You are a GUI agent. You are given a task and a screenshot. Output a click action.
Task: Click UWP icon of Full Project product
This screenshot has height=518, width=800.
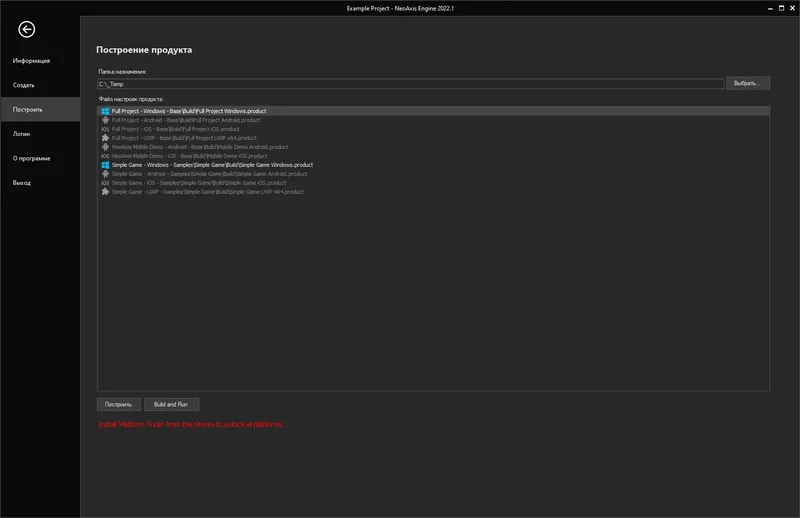pyautogui.click(x=105, y=138)
